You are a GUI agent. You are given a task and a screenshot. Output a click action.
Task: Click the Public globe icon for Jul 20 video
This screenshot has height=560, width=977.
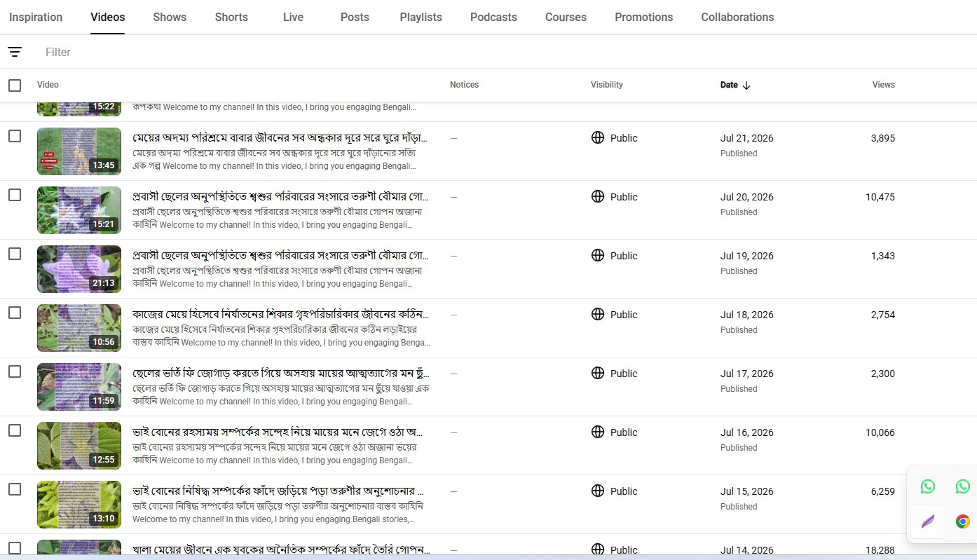coord(598,197)
